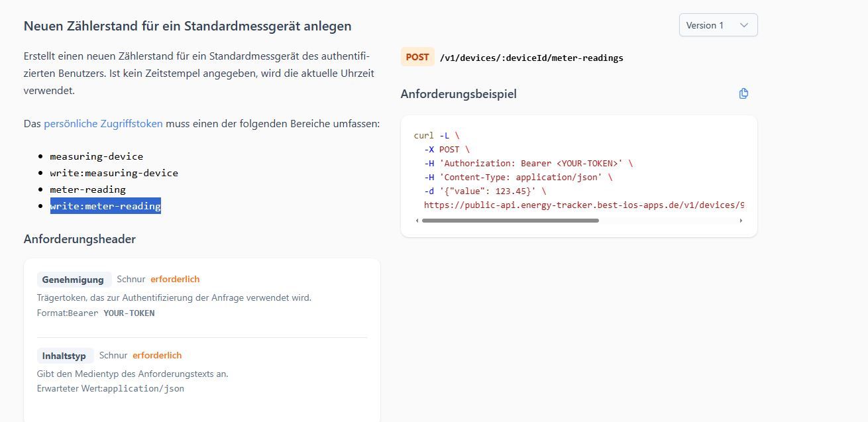Screen dimensions: 868x422
Task: Click the code block horizontal scrollbar
Action: click(510, 221)
